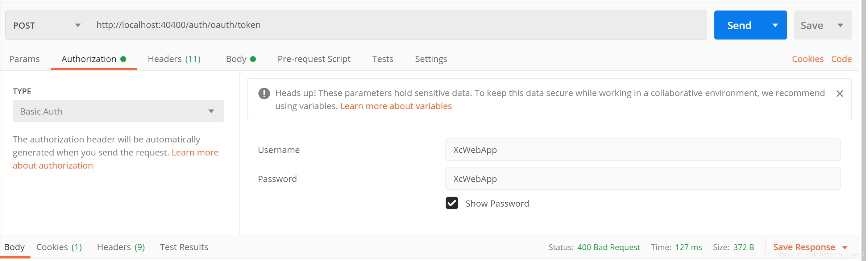
Task: Open the Save options dropdown arrow
Action: [840, 25]
